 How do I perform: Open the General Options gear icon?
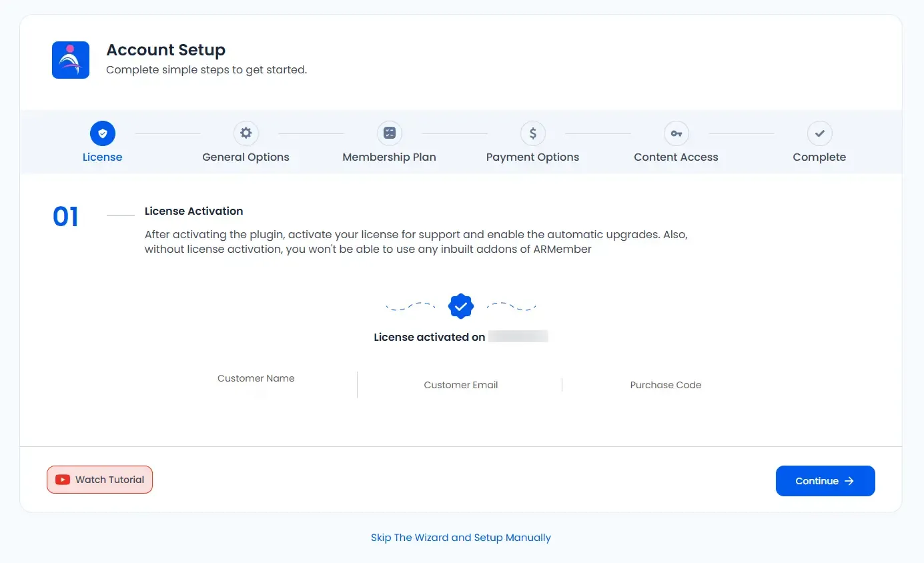click(246, 133)
